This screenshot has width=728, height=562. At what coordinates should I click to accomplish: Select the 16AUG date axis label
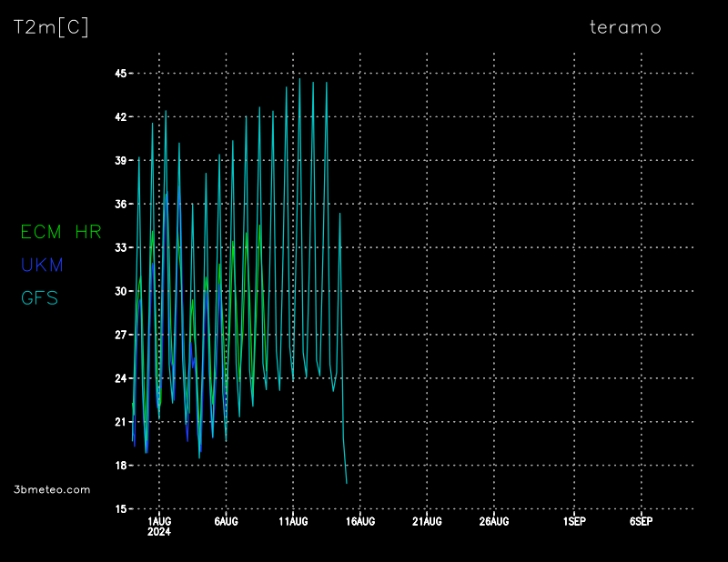point(360,521)
